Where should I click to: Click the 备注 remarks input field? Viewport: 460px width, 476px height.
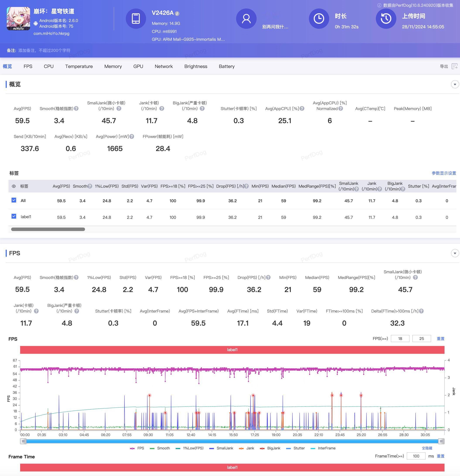pos(44,51)
